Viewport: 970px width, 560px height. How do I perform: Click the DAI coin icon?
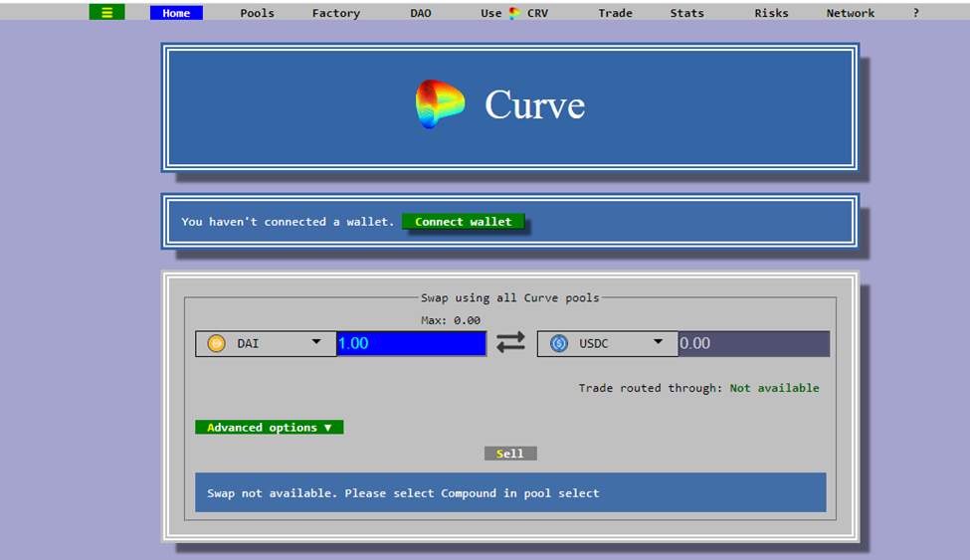(217, 343)
